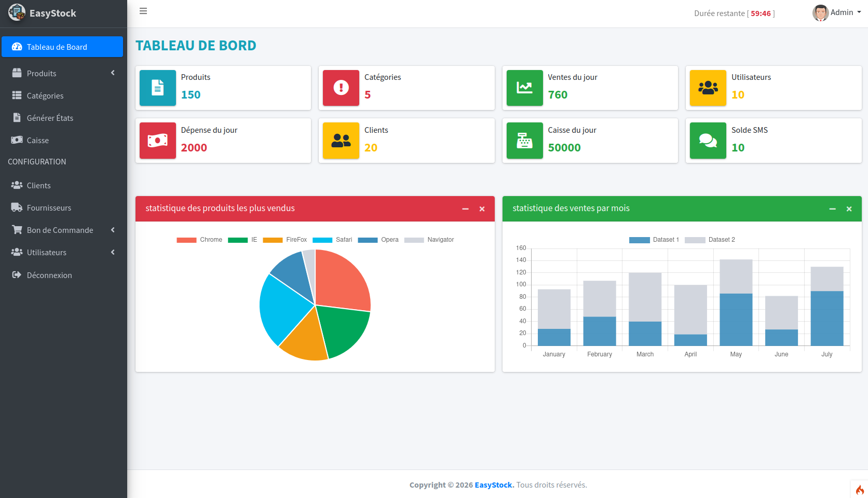Click the EasyStock link in footer
This screenshot has height=498, width=868.
(494, 485)
